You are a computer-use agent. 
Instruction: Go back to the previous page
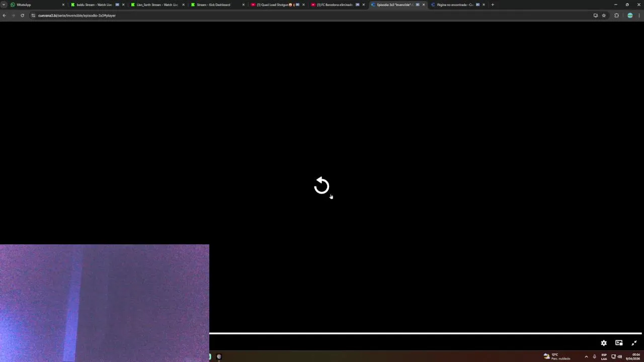coord(5,15)
